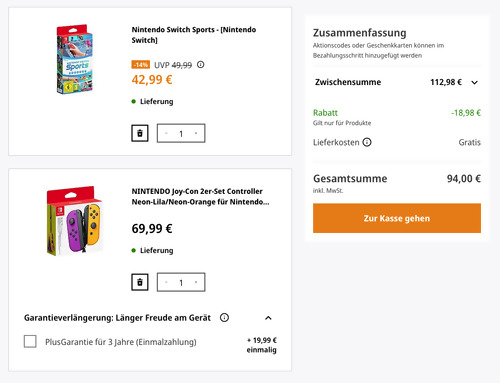This screenshot has width=500, height=383.
Task: Decrease Nintendo Switch Sports quantity
Action: coord(166,133)
